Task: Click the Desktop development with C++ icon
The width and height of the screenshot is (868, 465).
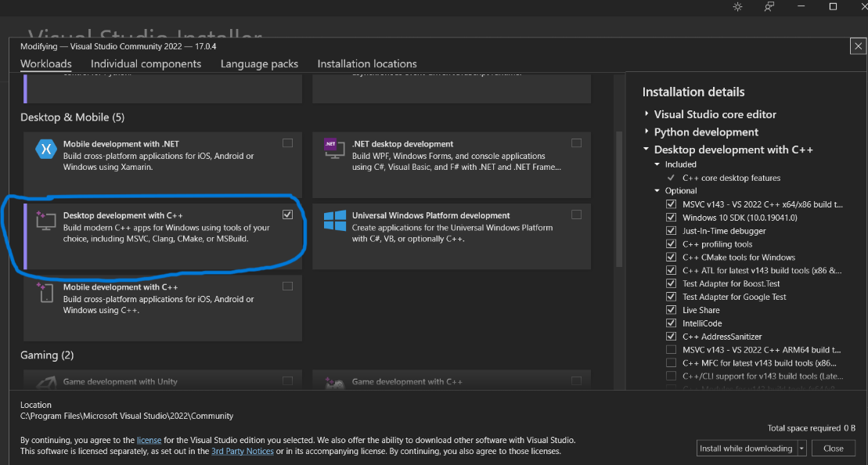Action: click(45, 222)
